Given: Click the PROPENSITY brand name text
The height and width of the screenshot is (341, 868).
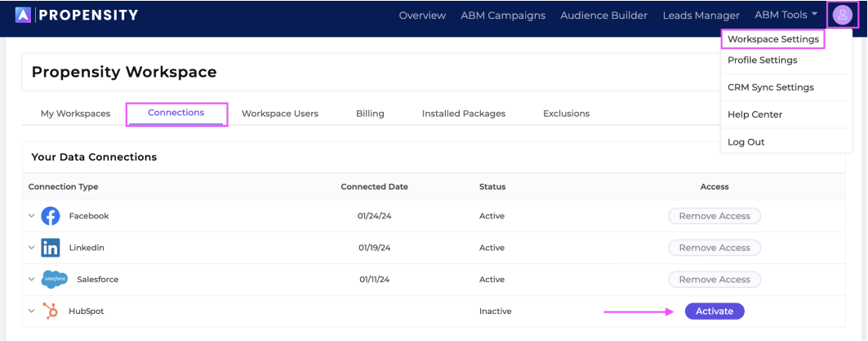Looking at the screenshot, I should [x=89, y=15].
